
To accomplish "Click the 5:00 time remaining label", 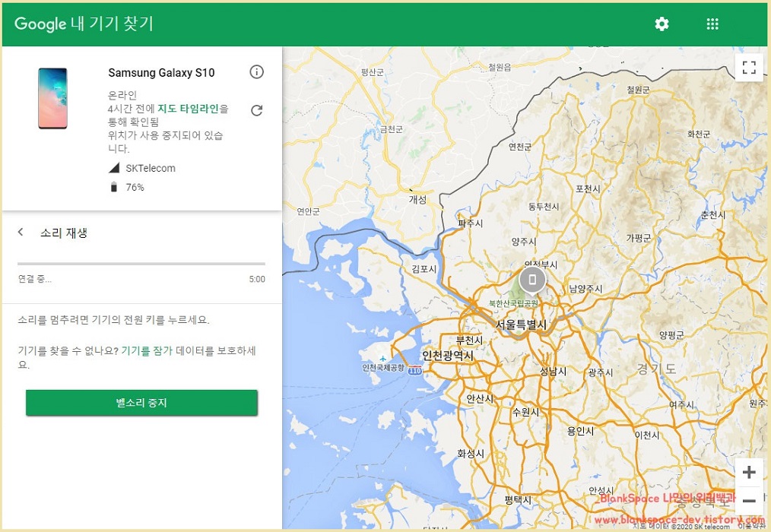I will tap(257, 279).
